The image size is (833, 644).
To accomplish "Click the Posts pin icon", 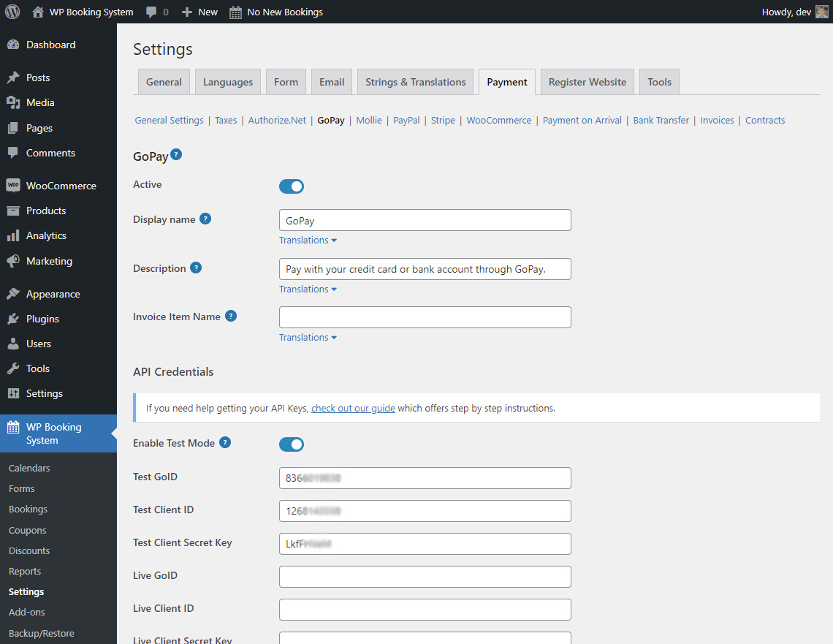I will click(13, 77).
